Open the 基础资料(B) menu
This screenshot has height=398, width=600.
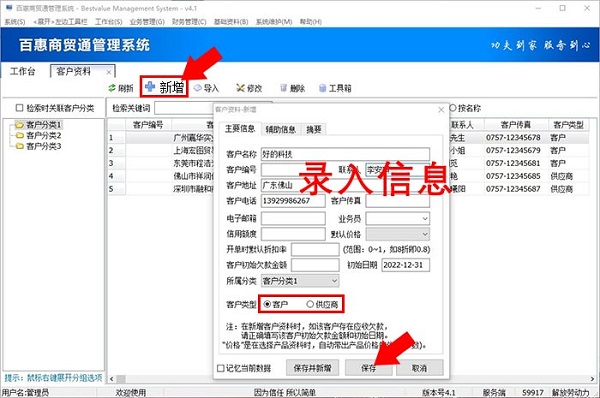pos(231,22)
